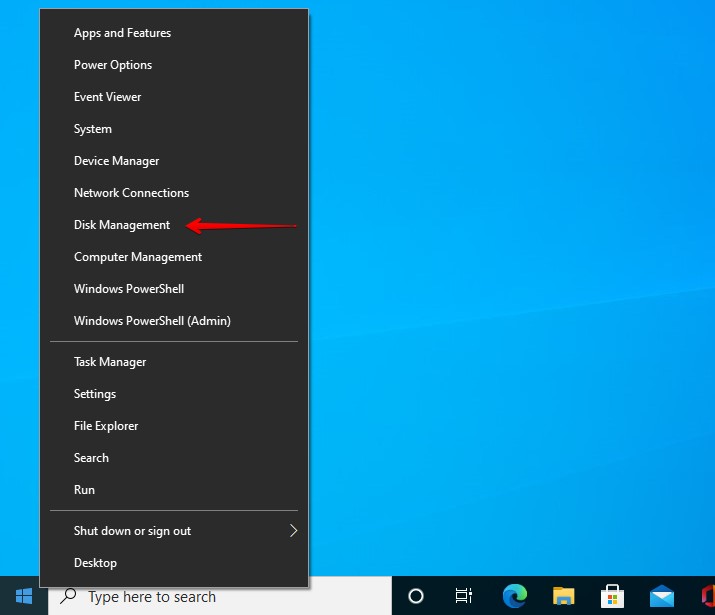Screen dimensions: 715x615
Task: Open Cortana circle icon on taskbar
Action: tap(416, 596)
